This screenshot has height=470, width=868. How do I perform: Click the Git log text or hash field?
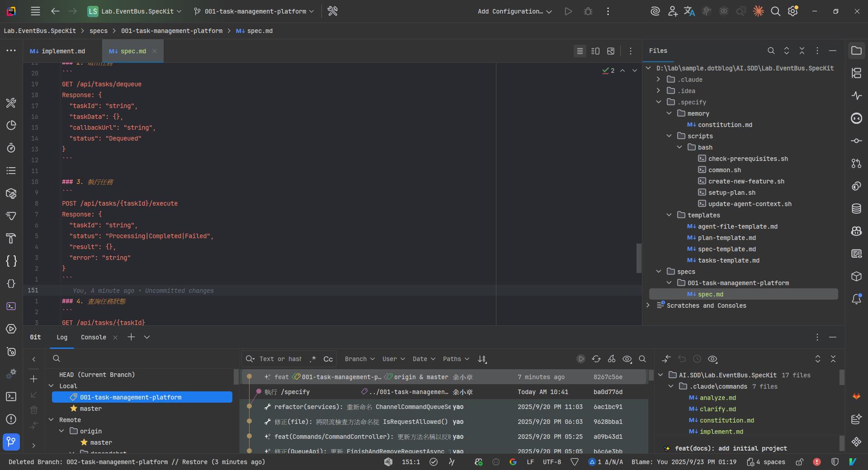click(280, 359)
